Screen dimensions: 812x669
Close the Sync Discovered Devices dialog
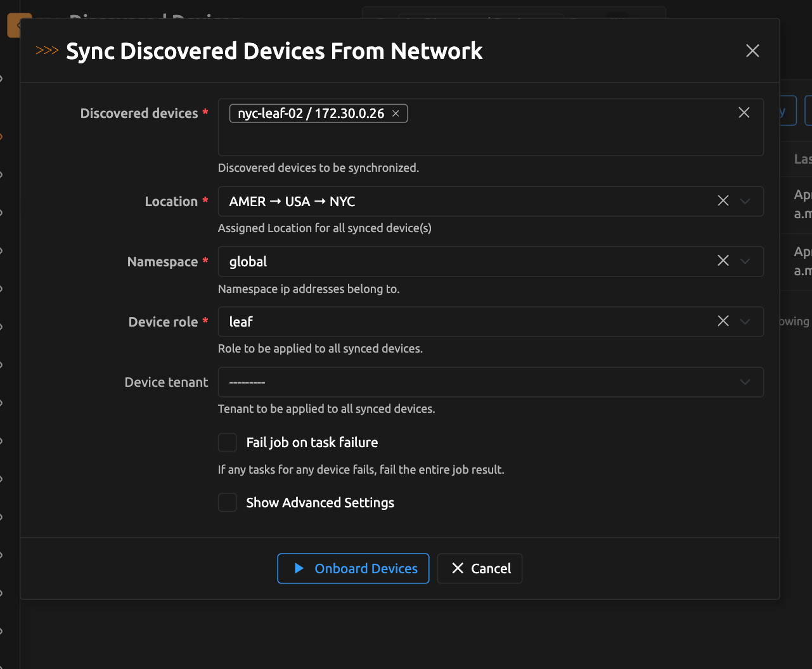click(x=752, y=51)
